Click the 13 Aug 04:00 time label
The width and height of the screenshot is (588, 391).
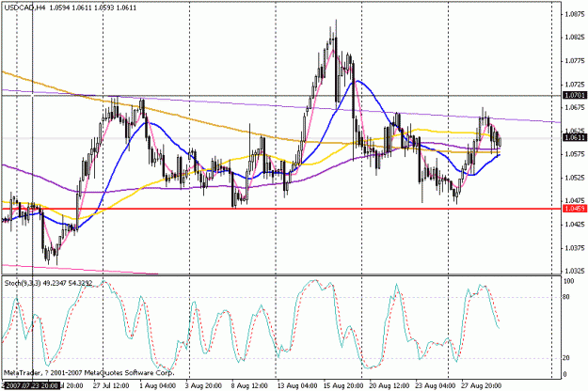coord(296,385)
